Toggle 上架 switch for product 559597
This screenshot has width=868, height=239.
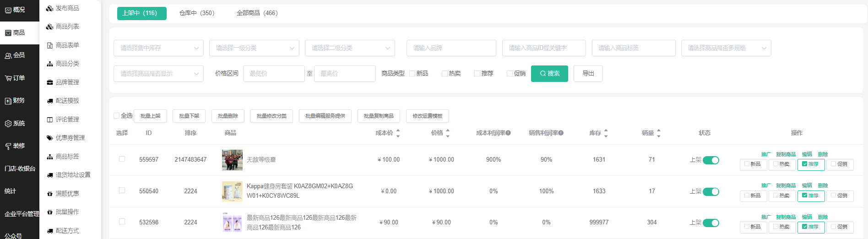[711, 160]
